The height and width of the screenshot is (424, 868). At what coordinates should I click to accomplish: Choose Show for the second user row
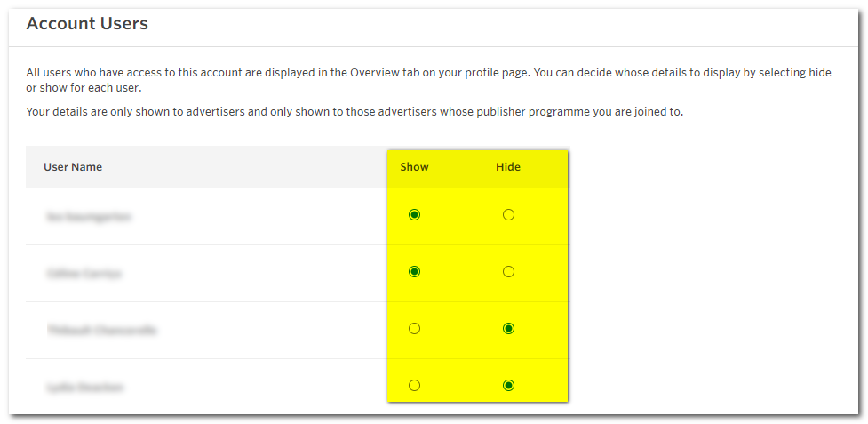click(414, 272)
